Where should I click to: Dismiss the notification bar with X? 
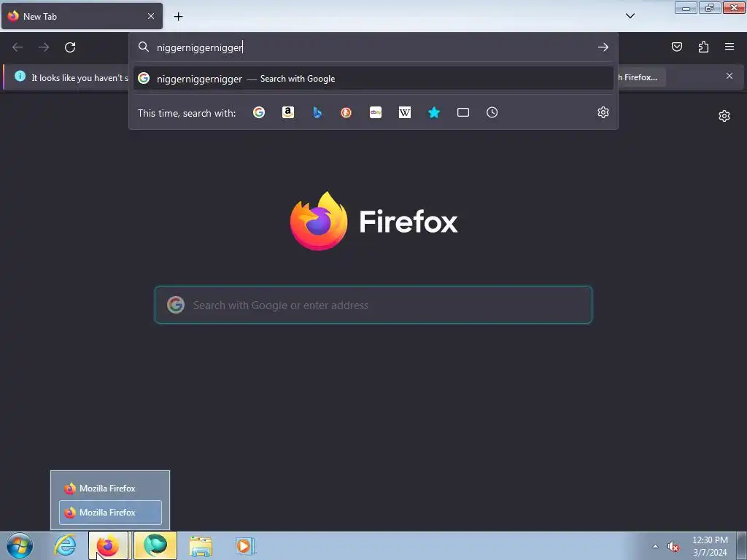[729, 76]
